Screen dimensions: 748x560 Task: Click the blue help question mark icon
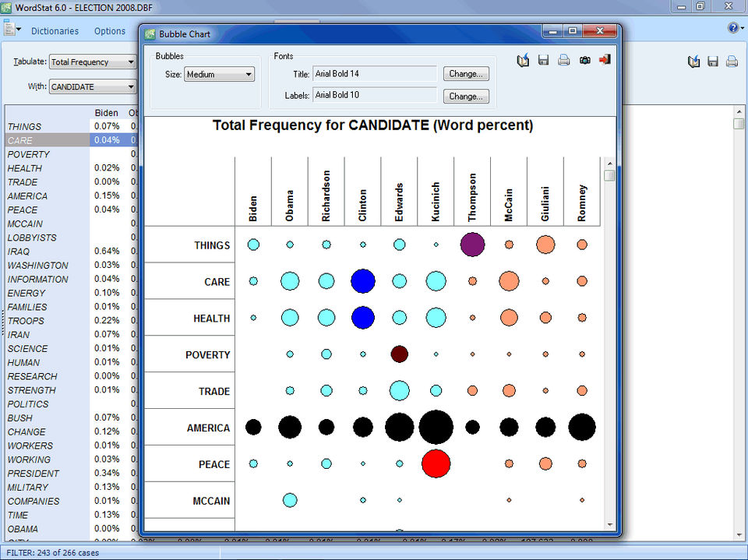click(733, 28)
